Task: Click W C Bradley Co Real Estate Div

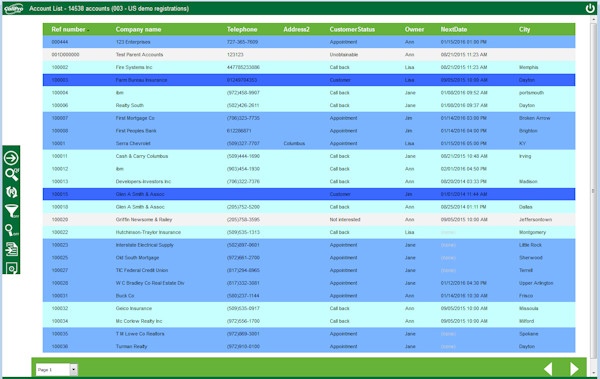Action: coord(150,283)
